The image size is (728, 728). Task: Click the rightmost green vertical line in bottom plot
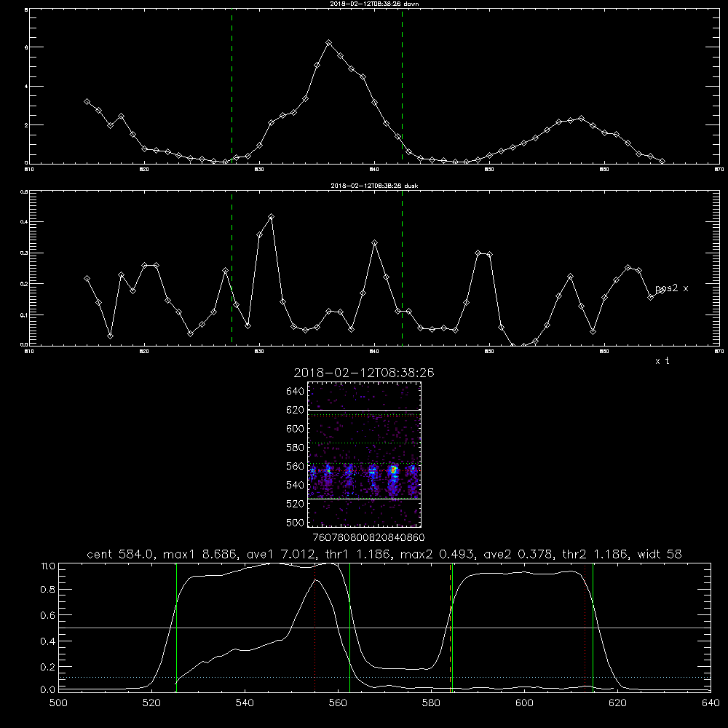pos(593,627)
